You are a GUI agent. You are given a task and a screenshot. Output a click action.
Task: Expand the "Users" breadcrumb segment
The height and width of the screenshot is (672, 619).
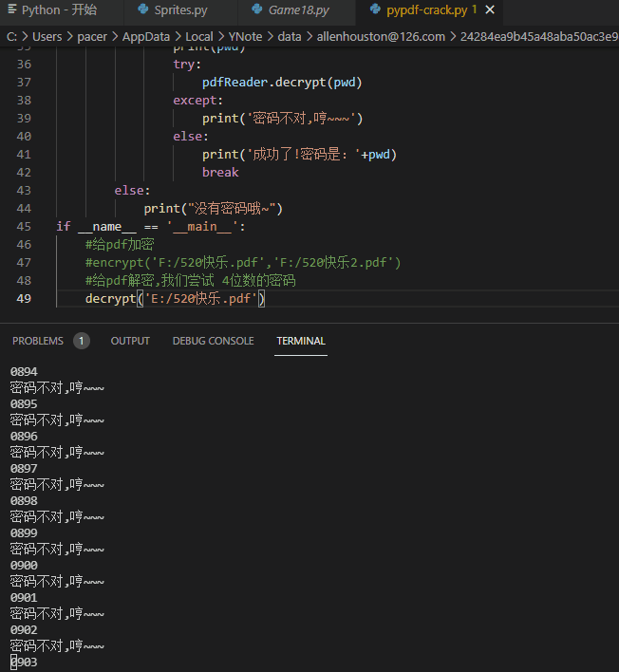pyautogui.click(x=47, y=36)
